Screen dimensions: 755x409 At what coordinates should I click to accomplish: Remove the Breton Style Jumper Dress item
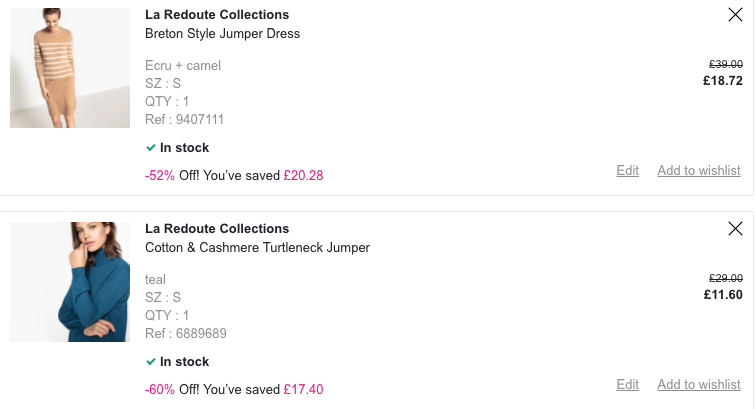(735, 14)
